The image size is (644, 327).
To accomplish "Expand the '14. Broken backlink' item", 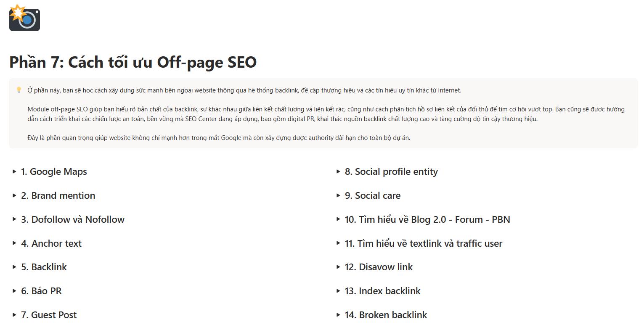I will (385, 315).
